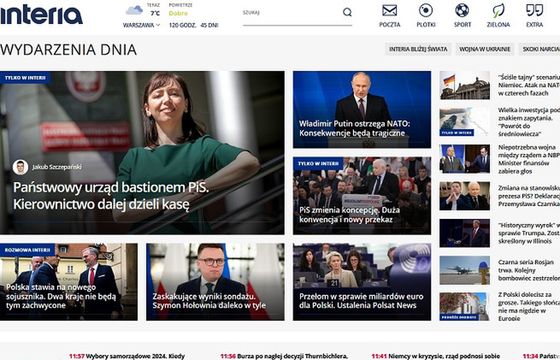Viewport: 560px width, 360px height.
Task: Click the Interia logo
Action: click(x=41, y=15)
